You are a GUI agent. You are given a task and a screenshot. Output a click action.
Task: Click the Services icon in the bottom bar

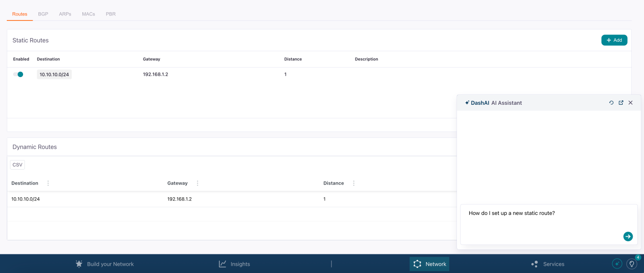(534, 263)
